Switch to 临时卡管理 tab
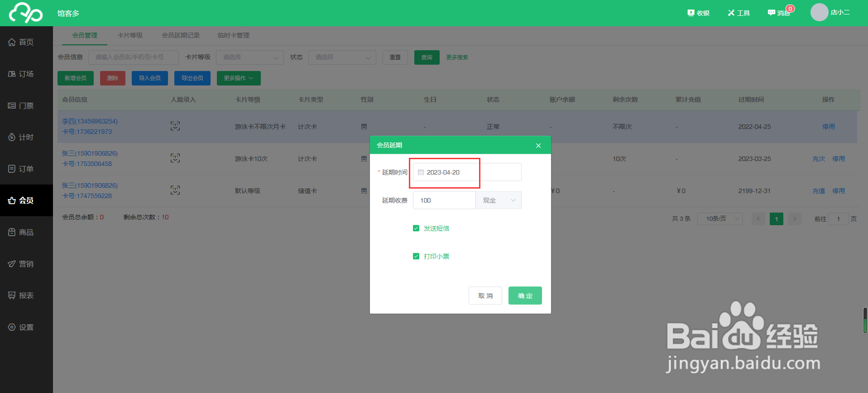The height and width of the screenshot is (393, 868). pyautogui.click(x=234, y=35)
